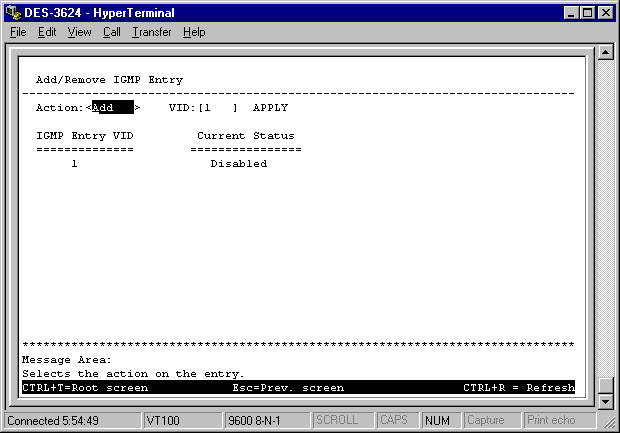Click the Capture status bar panel

490,421
